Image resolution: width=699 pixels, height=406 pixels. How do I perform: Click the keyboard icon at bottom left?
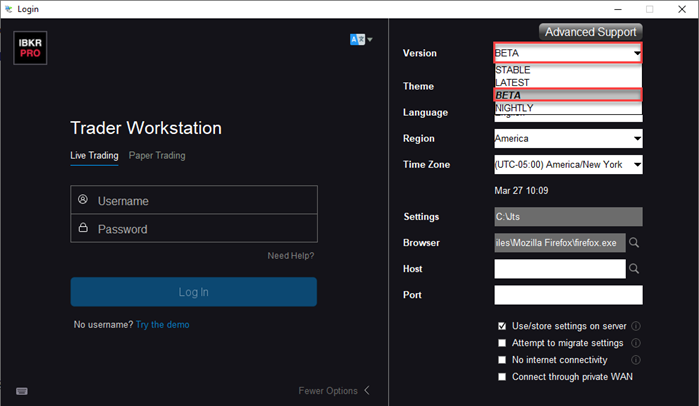tap(22, 391)
